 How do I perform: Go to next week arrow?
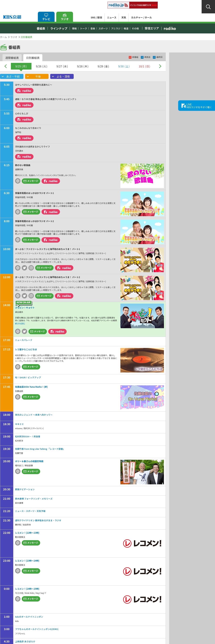click(160, 66)
